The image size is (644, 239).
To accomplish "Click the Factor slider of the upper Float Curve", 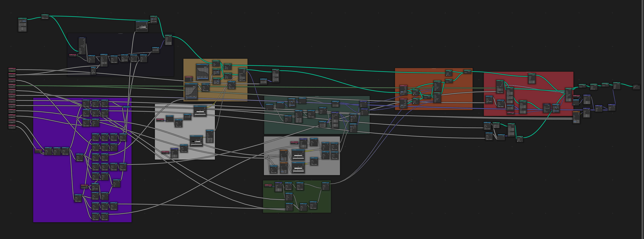I will tap(202, 78).
